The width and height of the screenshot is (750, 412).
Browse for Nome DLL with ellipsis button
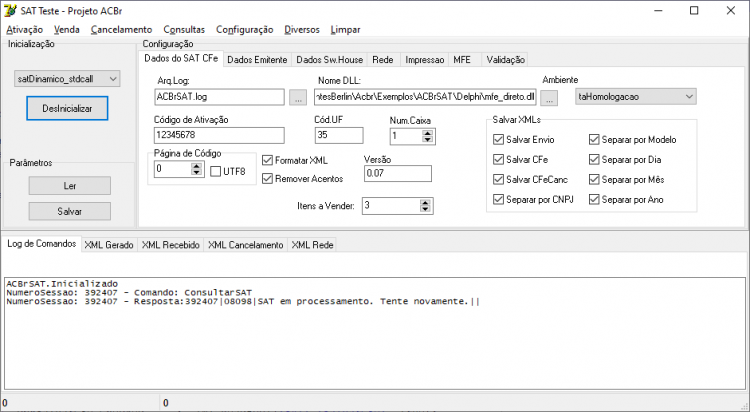point(549,98)
